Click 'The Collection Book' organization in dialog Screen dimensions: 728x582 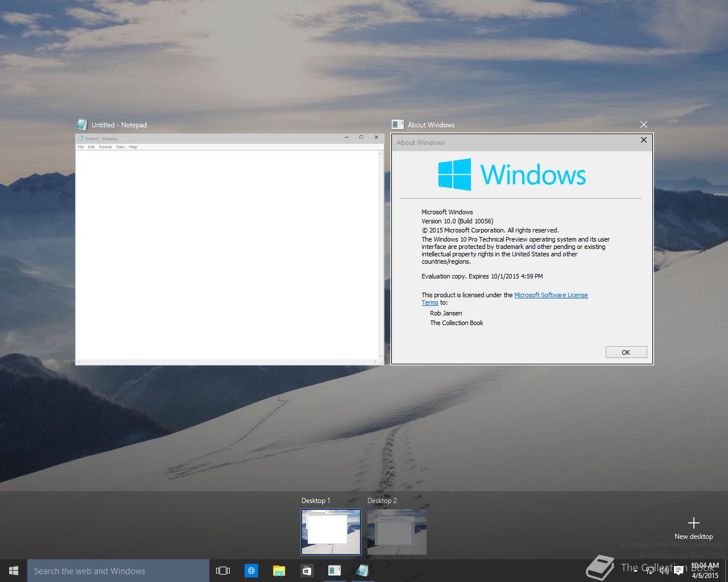(x=457, y=323)
